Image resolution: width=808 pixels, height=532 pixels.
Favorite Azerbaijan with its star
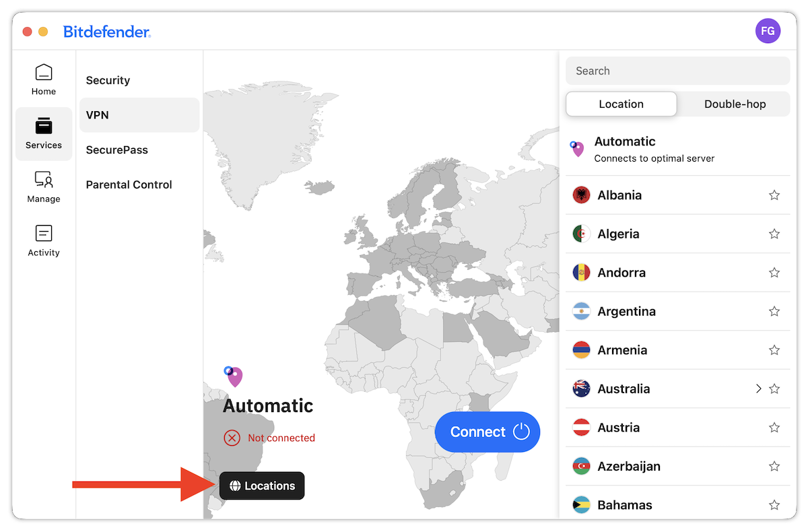pos(774,466)
